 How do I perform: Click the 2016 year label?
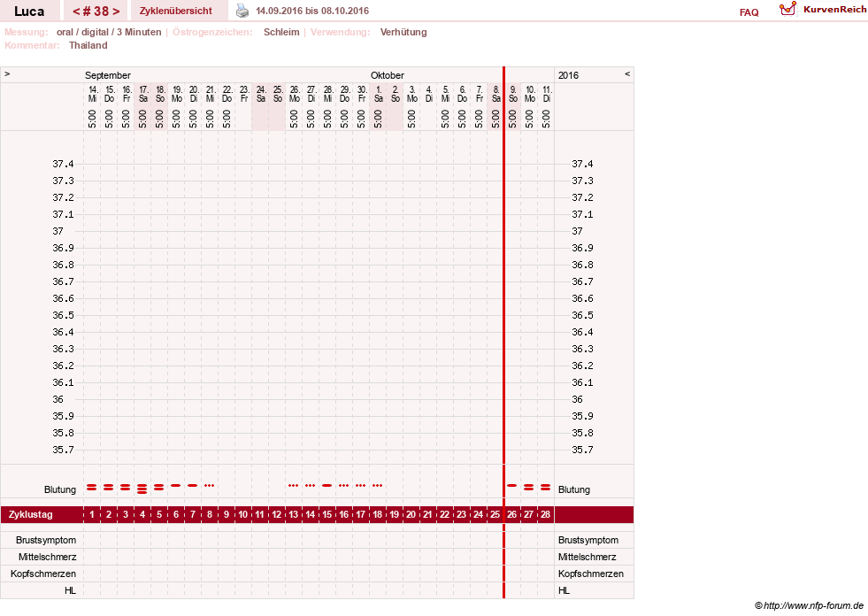click(x=569, y=75)
